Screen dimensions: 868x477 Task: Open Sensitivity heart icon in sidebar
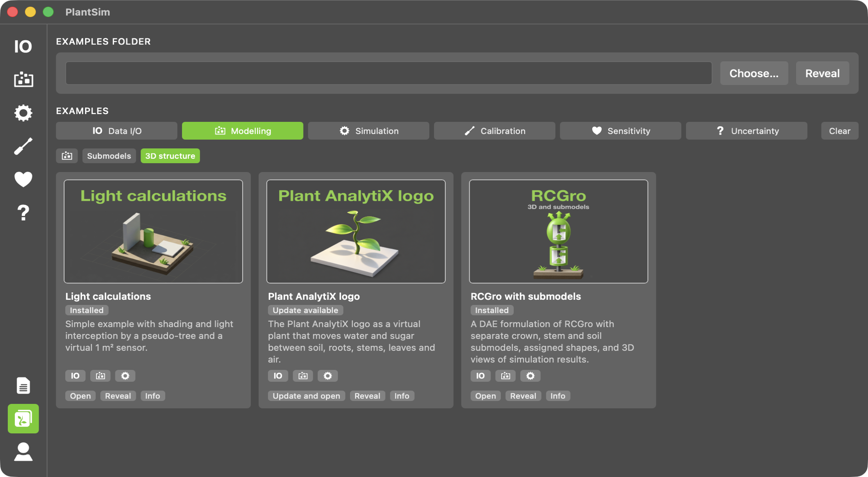[23, 180]
